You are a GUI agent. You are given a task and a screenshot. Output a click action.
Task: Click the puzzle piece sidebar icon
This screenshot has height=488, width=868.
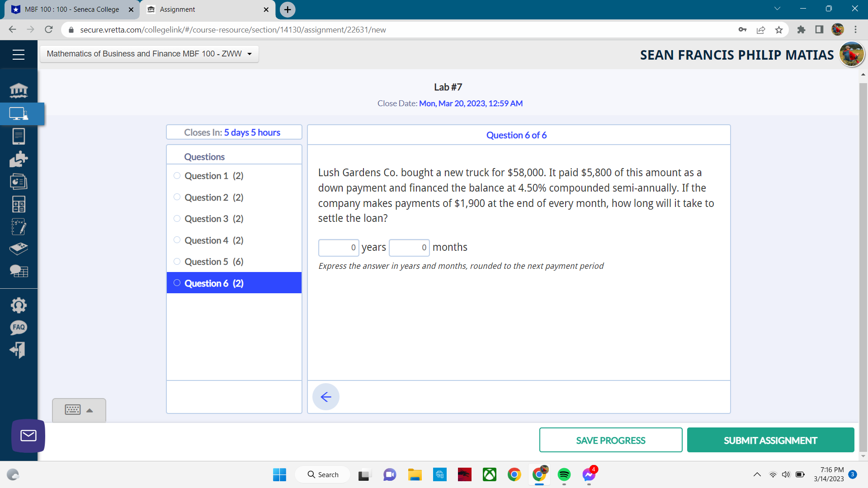tap(19, 159)
